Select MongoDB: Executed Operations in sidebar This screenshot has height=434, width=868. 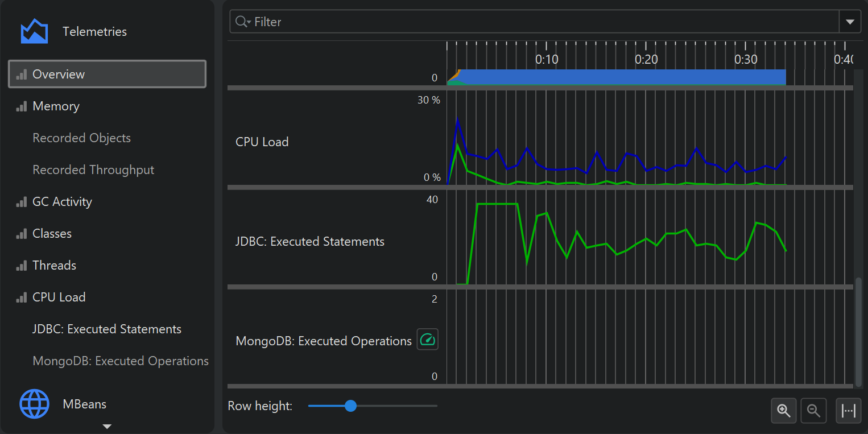[121, 361]
